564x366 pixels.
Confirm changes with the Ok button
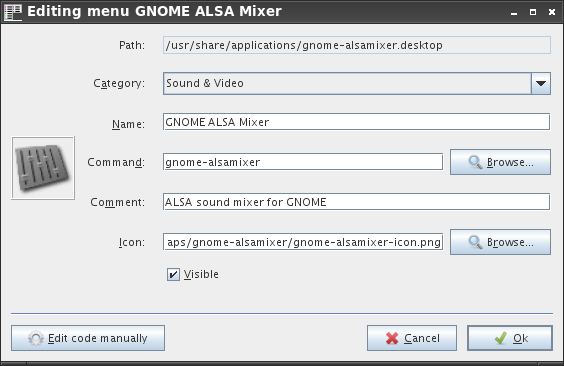pyautogui.click(x=510, y=338)
